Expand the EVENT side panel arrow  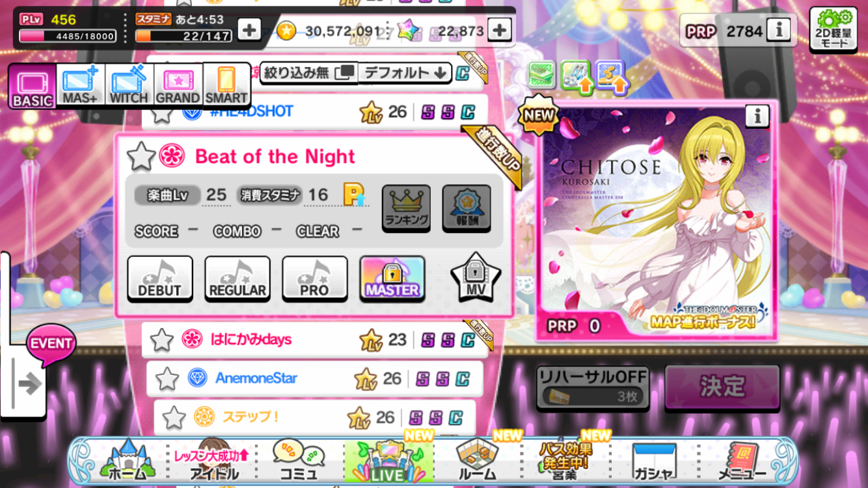(x=29, y=384)
